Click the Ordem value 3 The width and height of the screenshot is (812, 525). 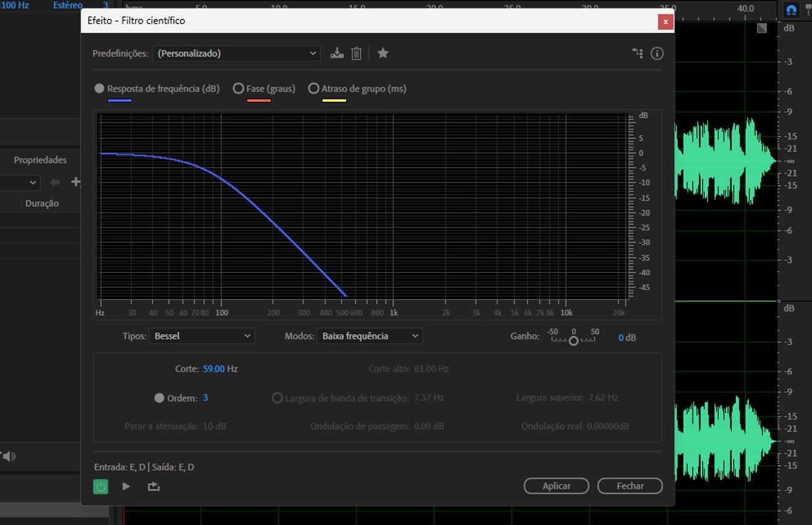coord(205,398)
